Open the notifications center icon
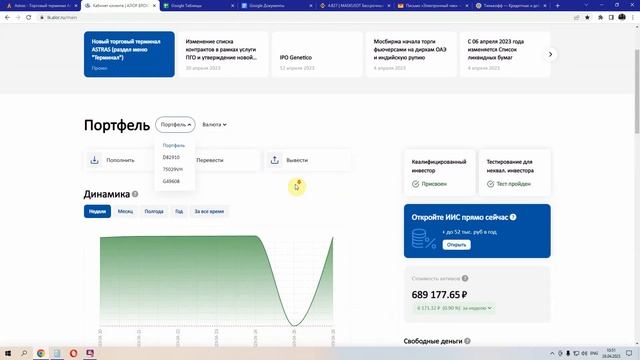Viewport: 640px width, 360px height. 629,353
